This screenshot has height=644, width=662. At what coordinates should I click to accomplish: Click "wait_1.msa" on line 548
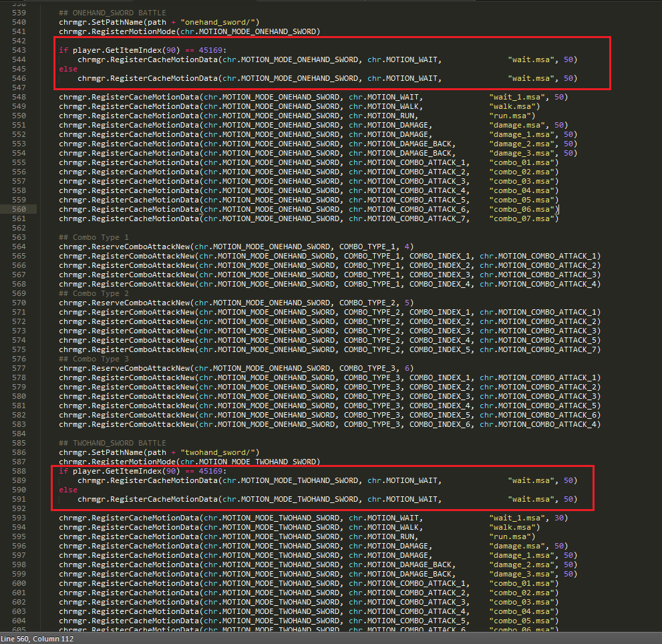pyautogui.click(x=517, y=97)
